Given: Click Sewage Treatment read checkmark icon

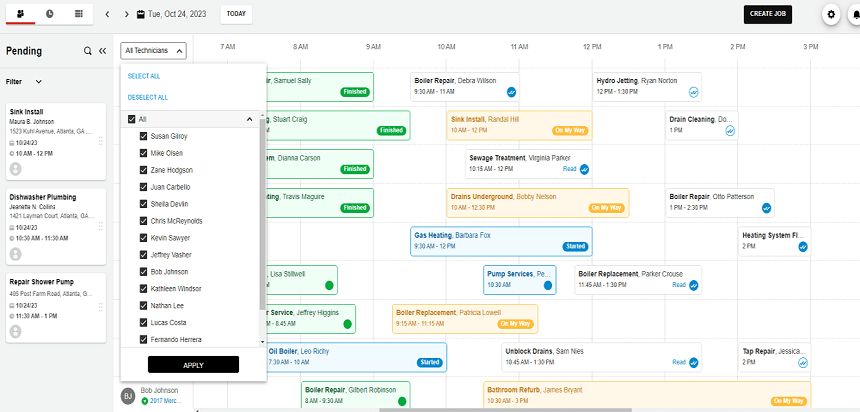Looking at the screenshot, I should coord(584,169).
